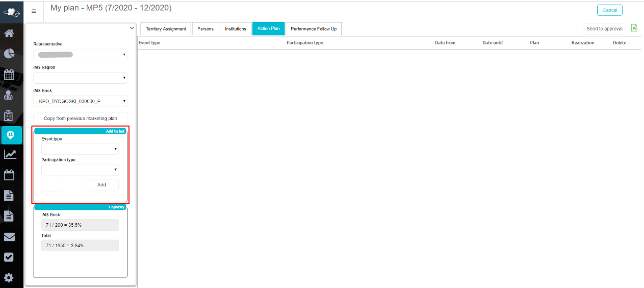Image resolution: width=644 pixels, height=288 pixels.
Task: Open the Participation type dropdown
Action: point(80,170)
